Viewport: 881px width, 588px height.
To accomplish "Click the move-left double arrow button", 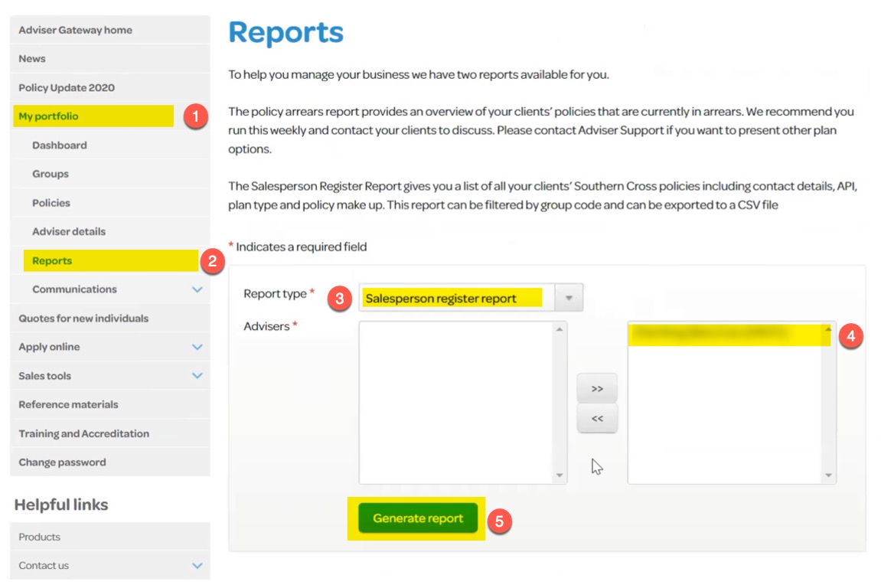I will click(597, 419).
